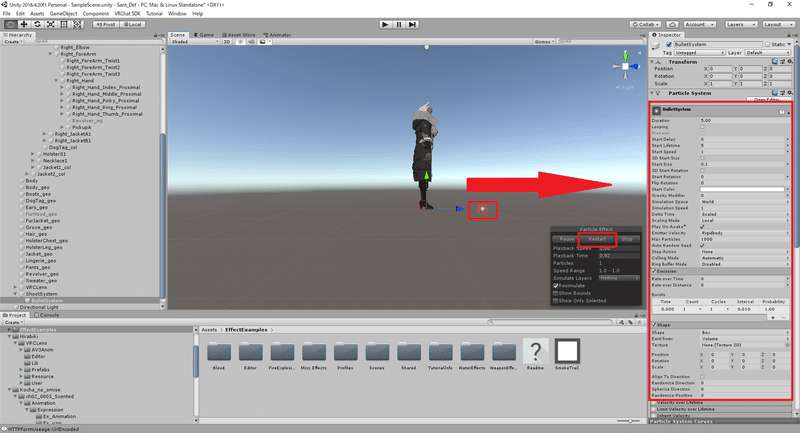Toggle Play On Awake checkbox
This screenshot has height=433, width=800.
703,226
